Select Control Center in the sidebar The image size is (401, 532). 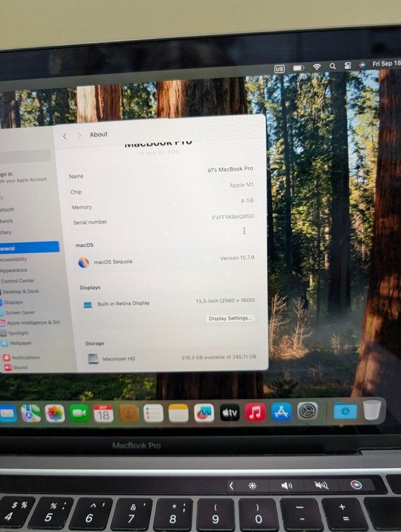pos(18,281)
